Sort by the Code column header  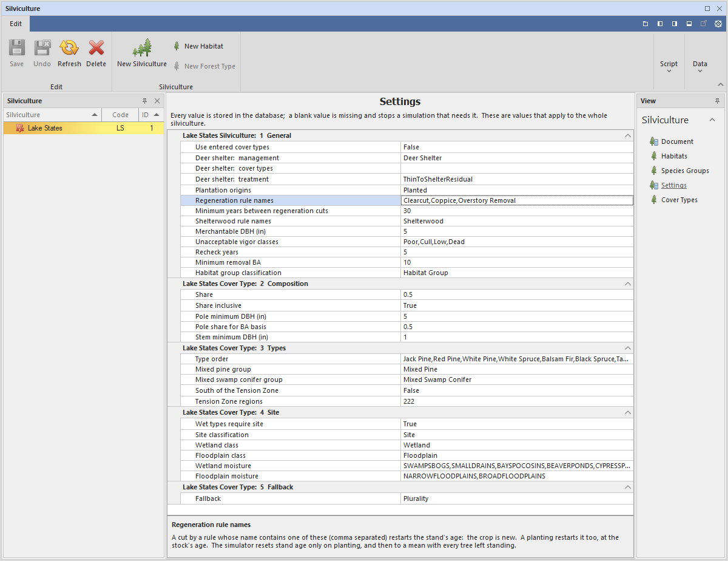point(120,115)
